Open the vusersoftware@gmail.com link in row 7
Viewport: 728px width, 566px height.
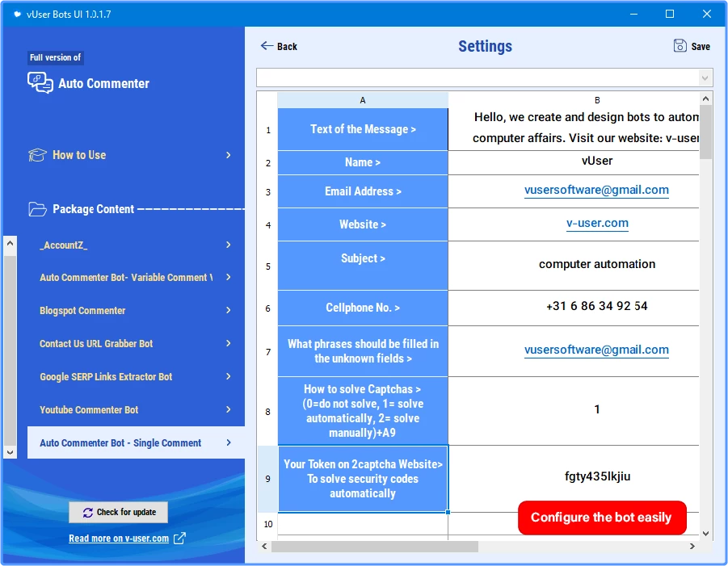[x=596, y=350]
